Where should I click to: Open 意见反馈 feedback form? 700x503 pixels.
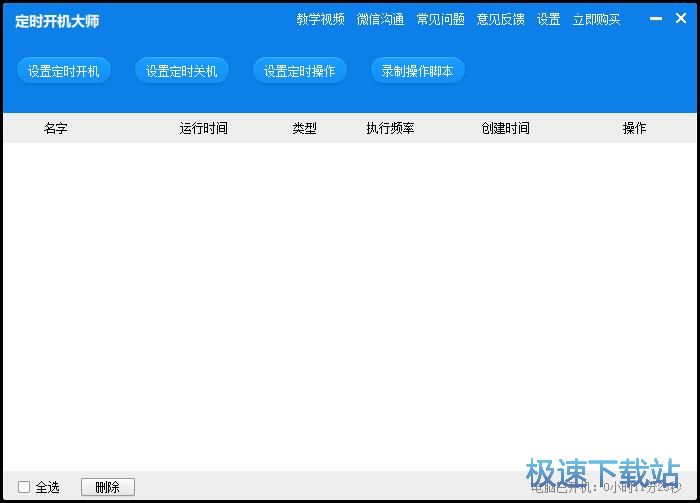click(x=500, y=19)
